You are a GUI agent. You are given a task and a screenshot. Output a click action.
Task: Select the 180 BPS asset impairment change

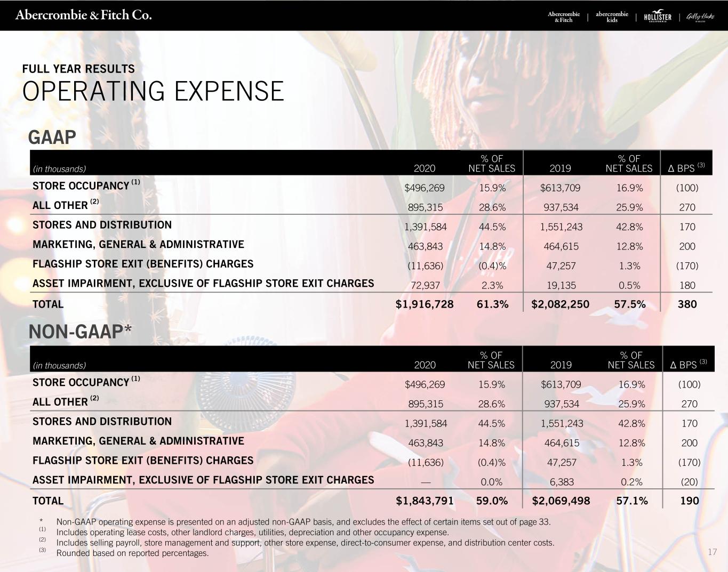point(687,285)
